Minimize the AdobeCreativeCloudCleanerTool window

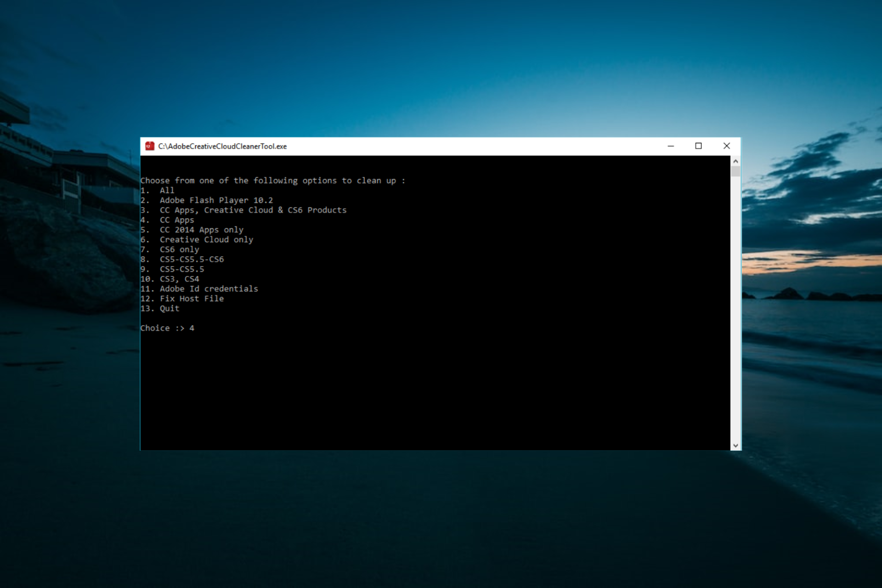[x=671, y=146]
